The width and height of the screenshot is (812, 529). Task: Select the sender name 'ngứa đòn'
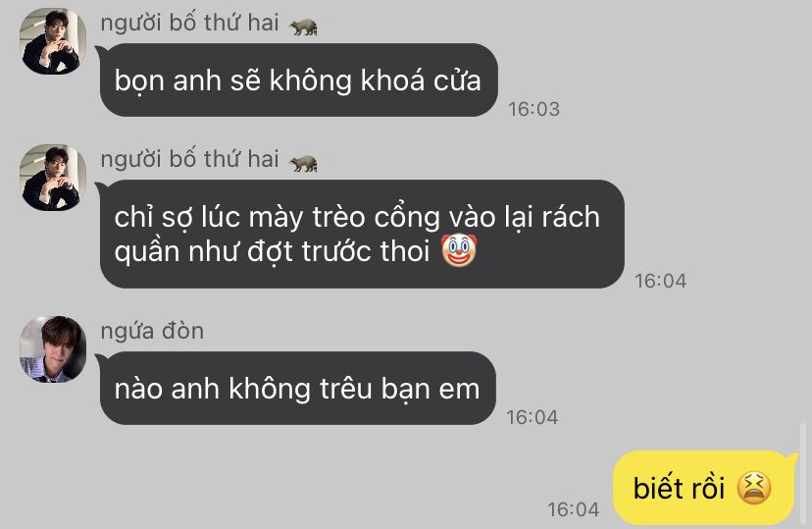click(152, 331)
